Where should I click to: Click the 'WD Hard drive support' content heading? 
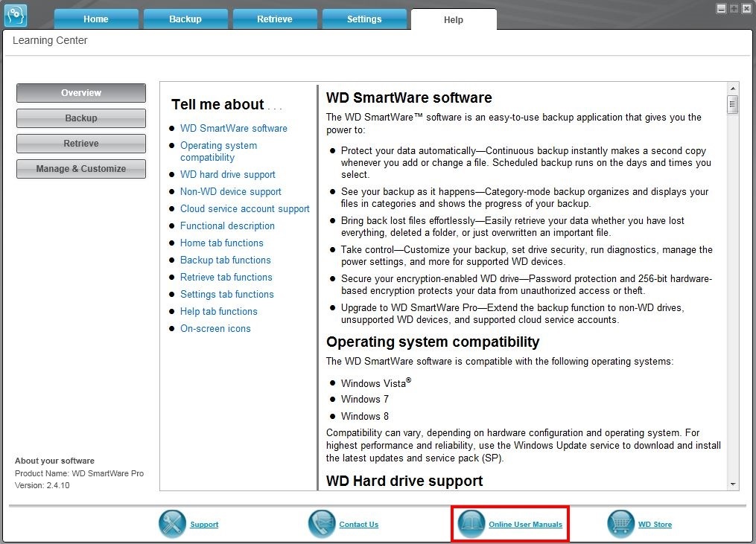404,481
